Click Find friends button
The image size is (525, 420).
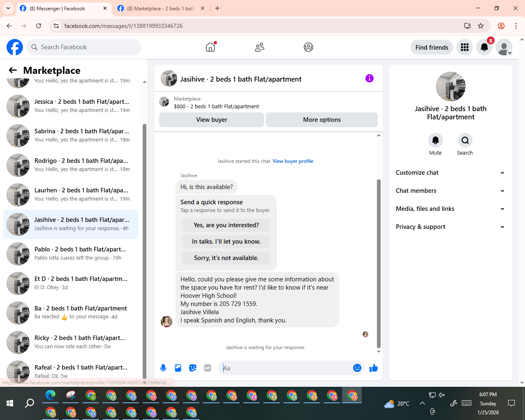point(432,47)
